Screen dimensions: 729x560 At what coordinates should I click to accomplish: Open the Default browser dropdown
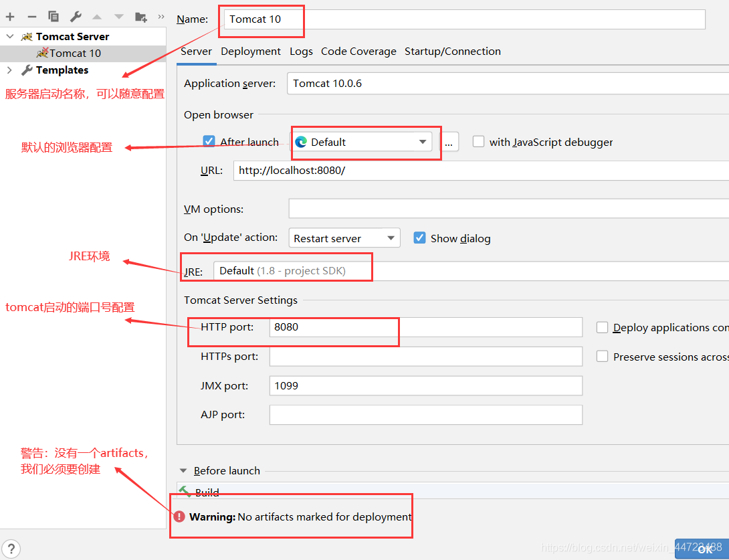click(361, 142)
